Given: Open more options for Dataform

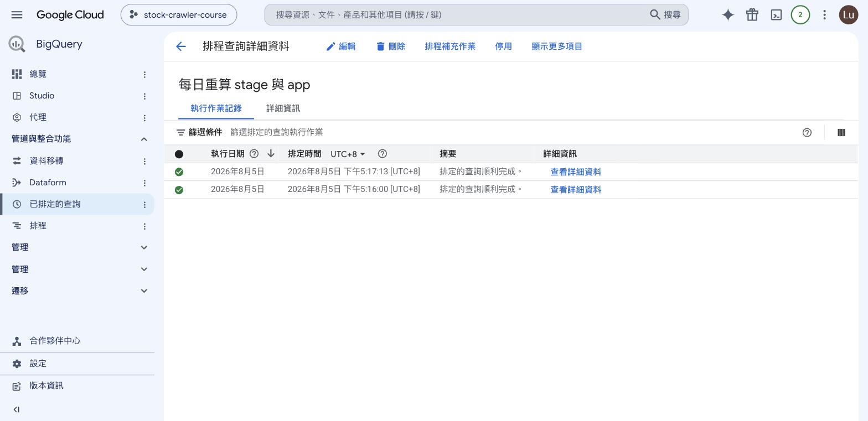Looking at the screenshot, I should 144,183.
